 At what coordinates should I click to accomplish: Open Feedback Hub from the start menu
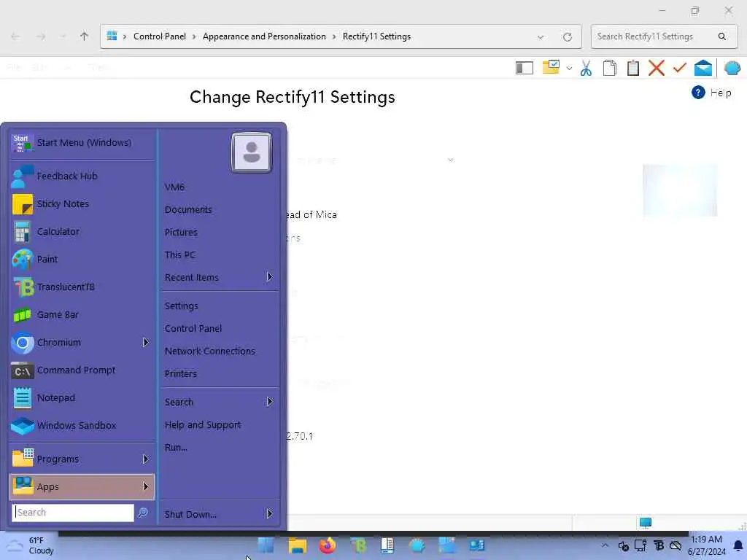tap(82, 176)
